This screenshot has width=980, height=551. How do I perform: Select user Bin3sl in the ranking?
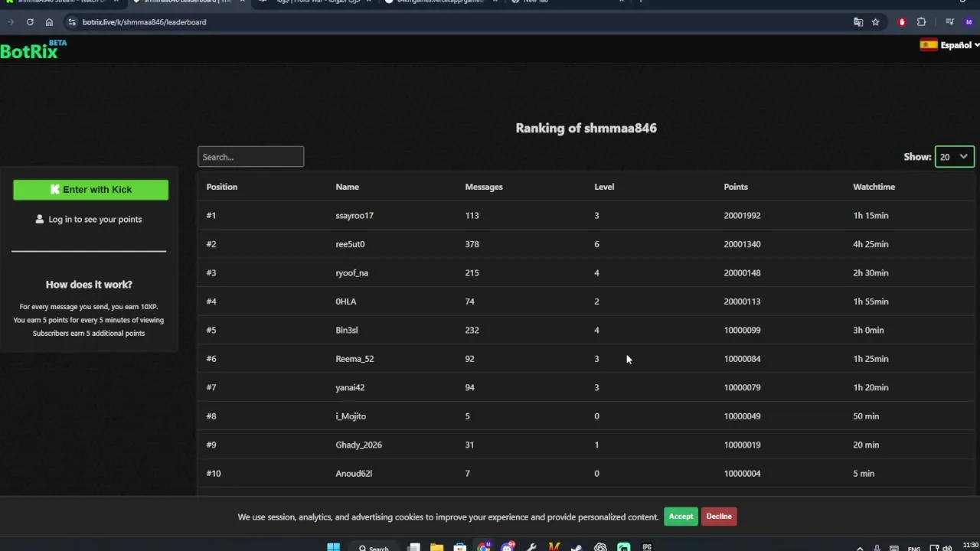[x=347, y=331]
